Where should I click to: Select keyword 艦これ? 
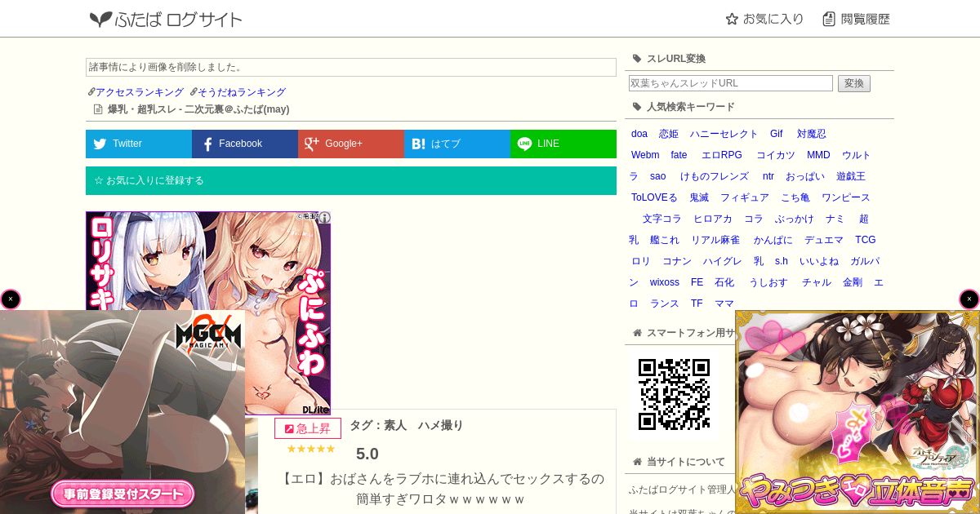665,240
